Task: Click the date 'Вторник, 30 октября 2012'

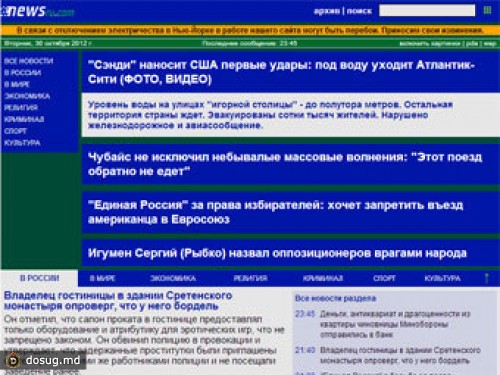Action: [47, 43]
